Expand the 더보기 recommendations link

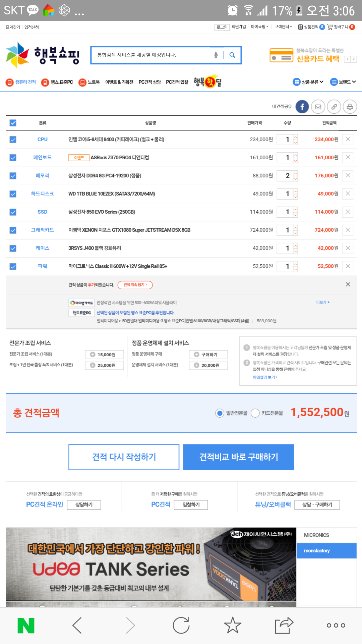pyautogui.click(x=323, y=302)
